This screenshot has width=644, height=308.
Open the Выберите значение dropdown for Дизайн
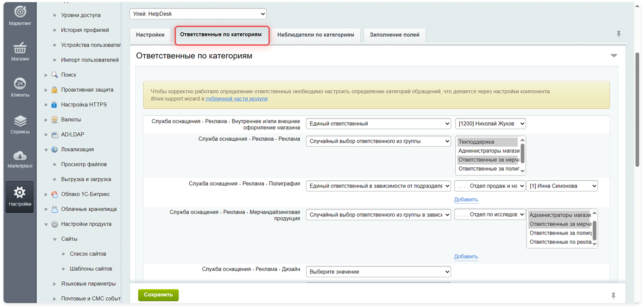[378, 272]
